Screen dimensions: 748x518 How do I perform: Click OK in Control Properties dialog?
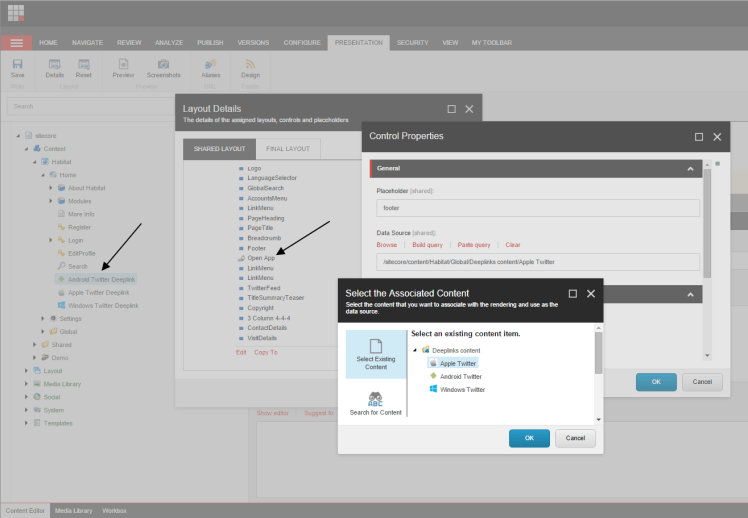(x=656, y=382)
